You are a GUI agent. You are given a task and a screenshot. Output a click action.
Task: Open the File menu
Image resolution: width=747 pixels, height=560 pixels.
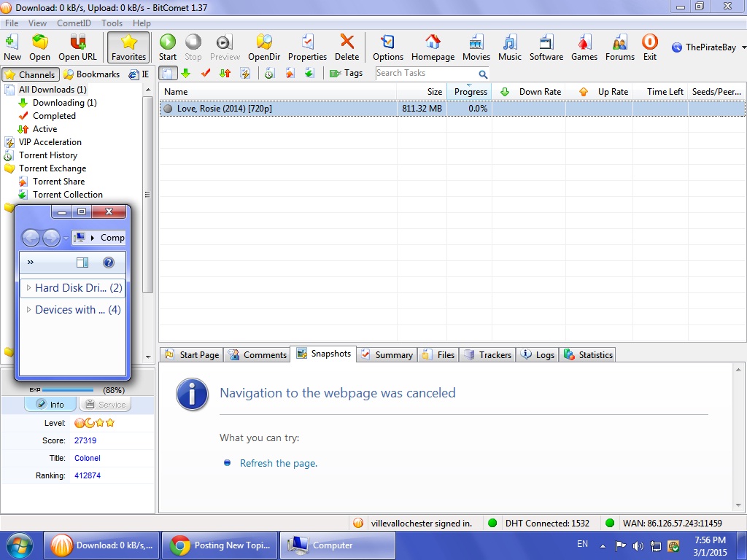[x=12, y=23]
